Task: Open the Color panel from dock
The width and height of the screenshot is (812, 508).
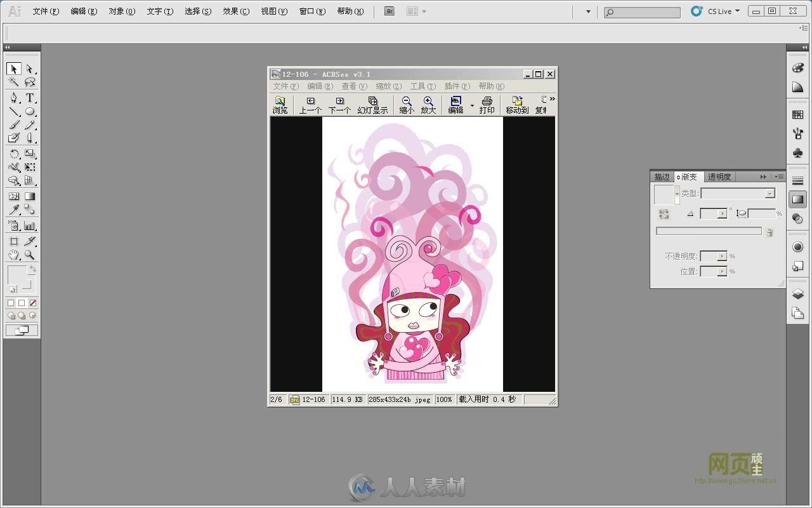Action: (x=798, y=68)
